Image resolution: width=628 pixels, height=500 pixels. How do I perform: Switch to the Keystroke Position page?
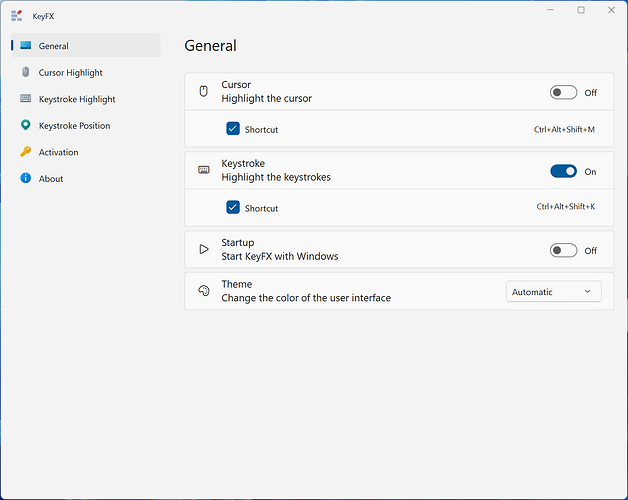(74, 126)
